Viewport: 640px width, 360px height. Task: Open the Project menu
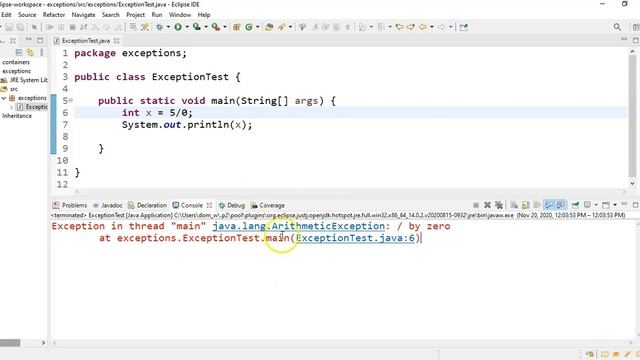pyautogui.click(x=136, y=15)
